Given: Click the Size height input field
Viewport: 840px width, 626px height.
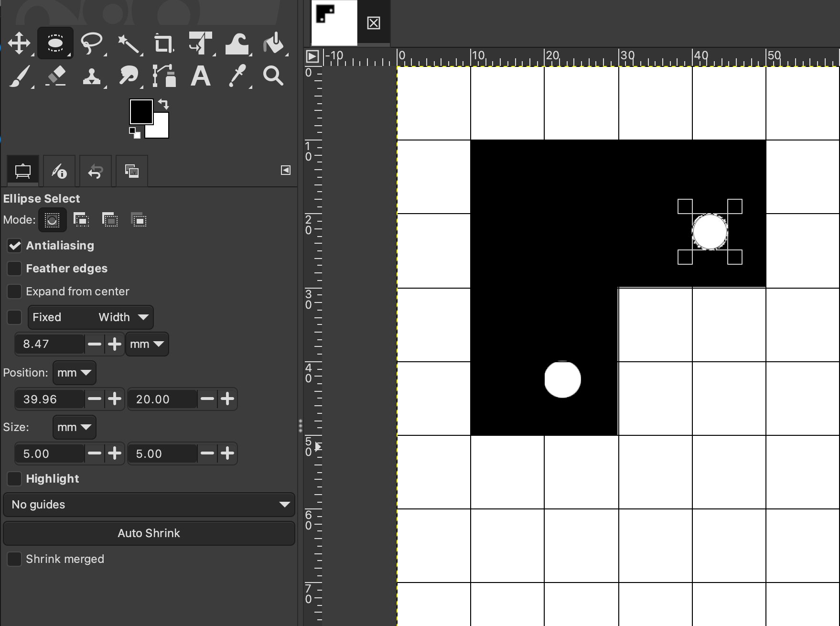Looking at the screenshot, I should point(162,453).
